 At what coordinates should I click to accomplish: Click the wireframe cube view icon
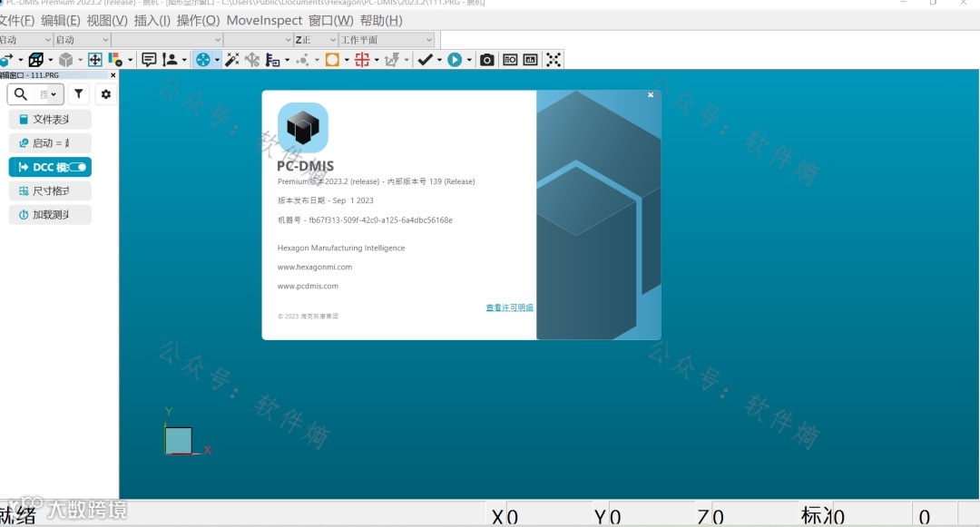[x=36, y=60]
